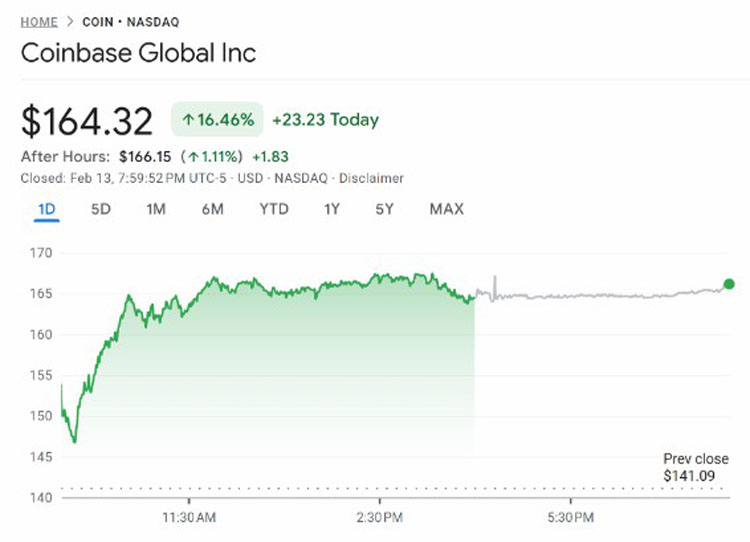Click the Prev close $141.09 label
Image resolution: width=750 pixels, height=542 pixels.
click(689, 467)
